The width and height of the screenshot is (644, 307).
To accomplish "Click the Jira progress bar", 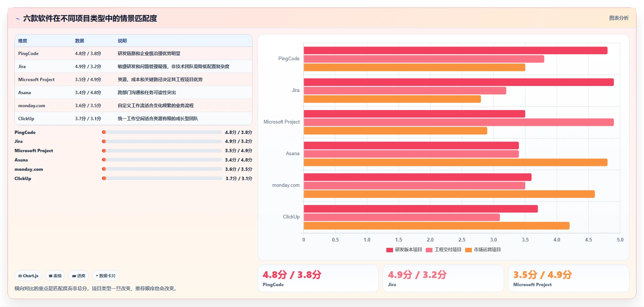I will (162, 141).
